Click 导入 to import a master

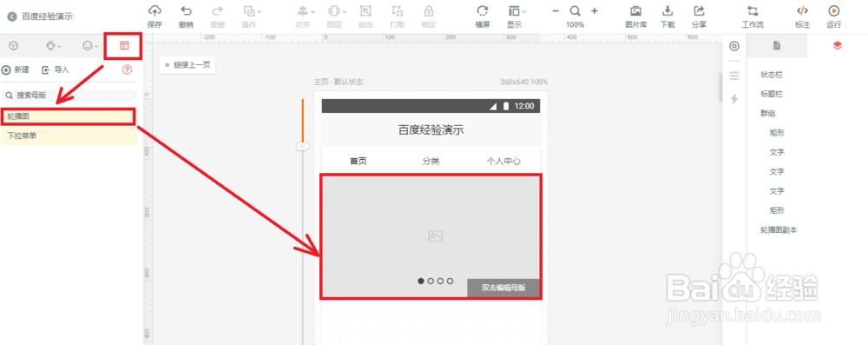(56, 70)
